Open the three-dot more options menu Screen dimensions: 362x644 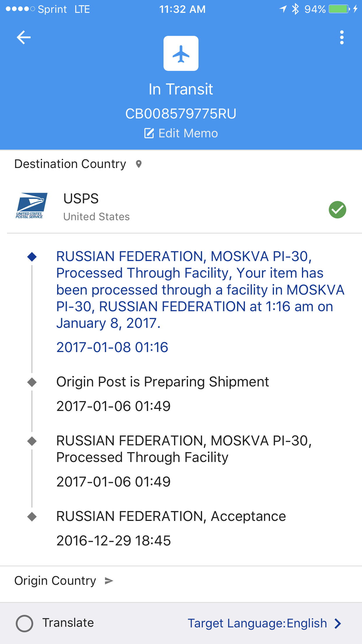(342, 38)
